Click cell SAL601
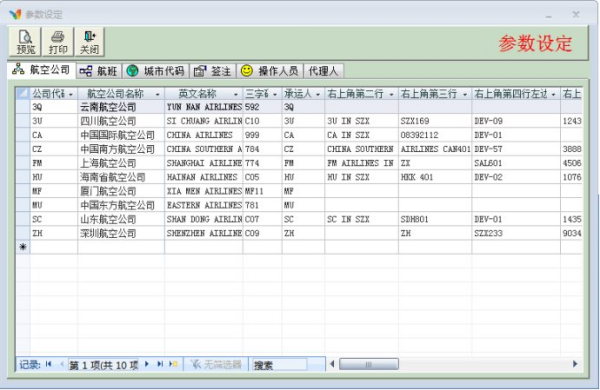 coord(516,163)
